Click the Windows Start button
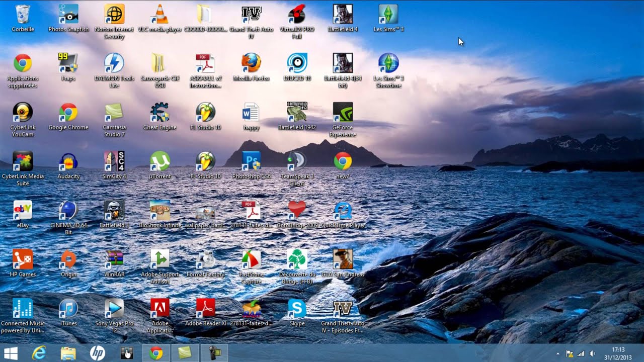644x362 pixels. point(11,353)
